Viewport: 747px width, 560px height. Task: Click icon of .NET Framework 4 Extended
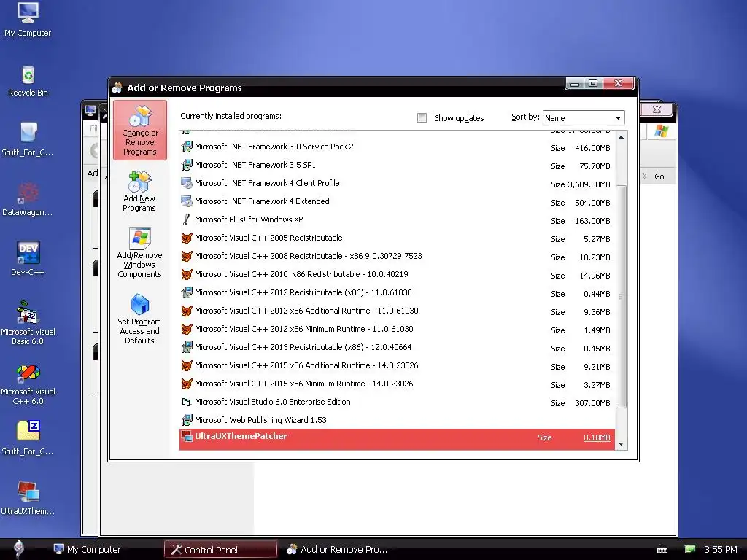[x=187, y=201]
